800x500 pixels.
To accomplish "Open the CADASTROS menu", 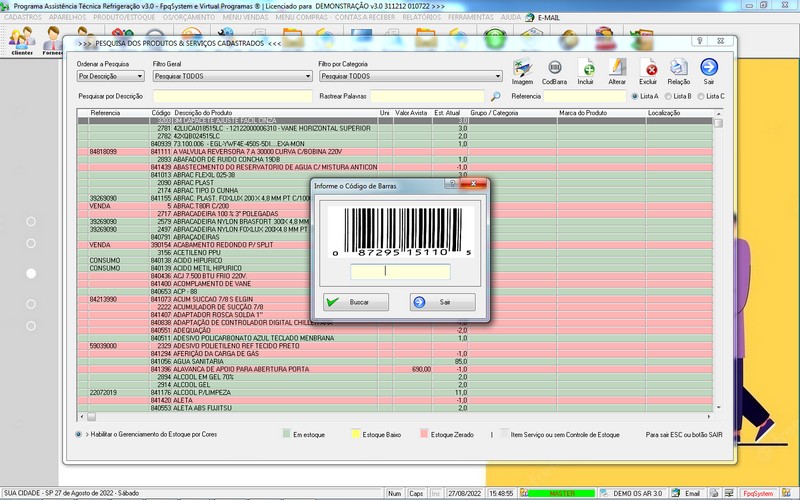I will pyautogui.click(x=23, y=17).
